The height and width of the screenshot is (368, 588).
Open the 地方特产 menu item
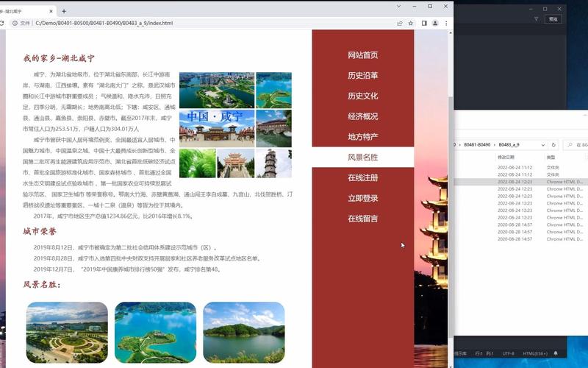point(362,137)
